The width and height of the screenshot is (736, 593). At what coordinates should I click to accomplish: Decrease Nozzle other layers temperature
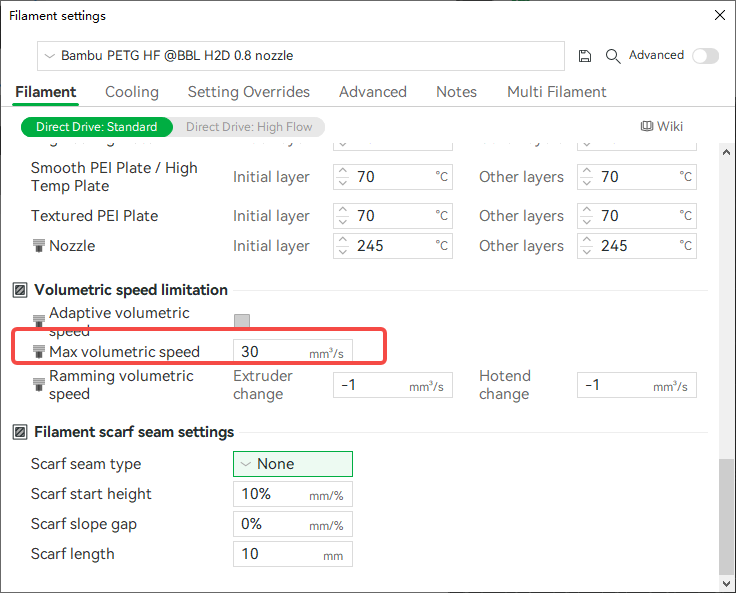coord(587,252)
